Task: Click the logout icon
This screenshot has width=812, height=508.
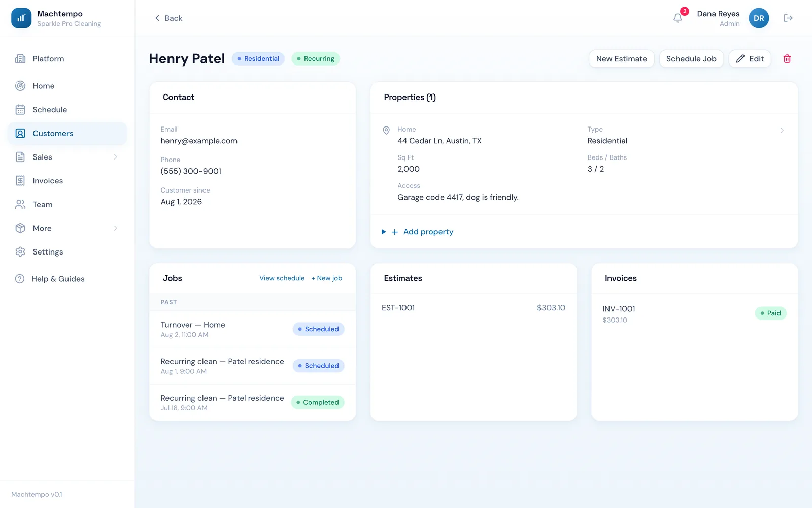Action: tap(788, 18)
